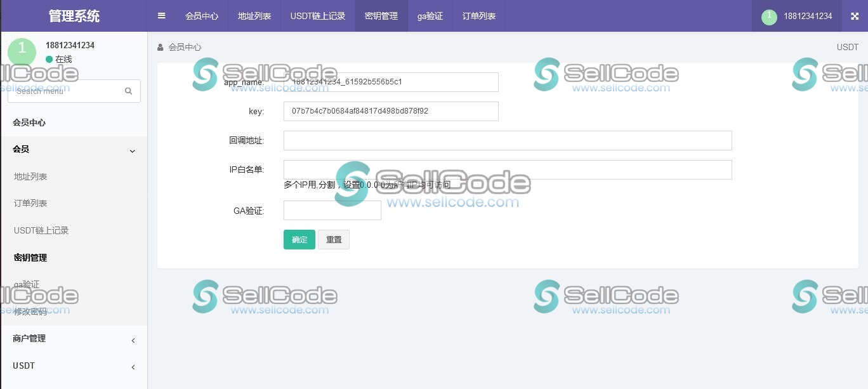Click the user icon in the breadcrumb
The image size is (868, 389).
coord(160,47)
